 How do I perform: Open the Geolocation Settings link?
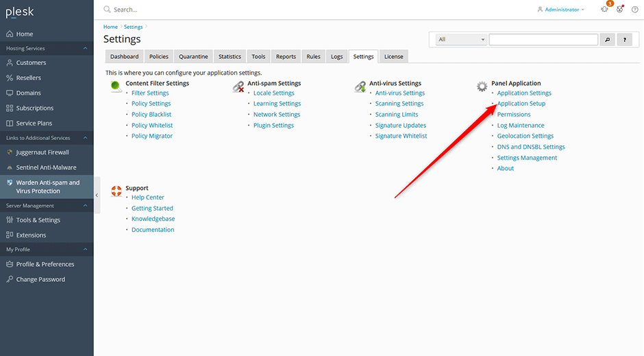[525, 136]
